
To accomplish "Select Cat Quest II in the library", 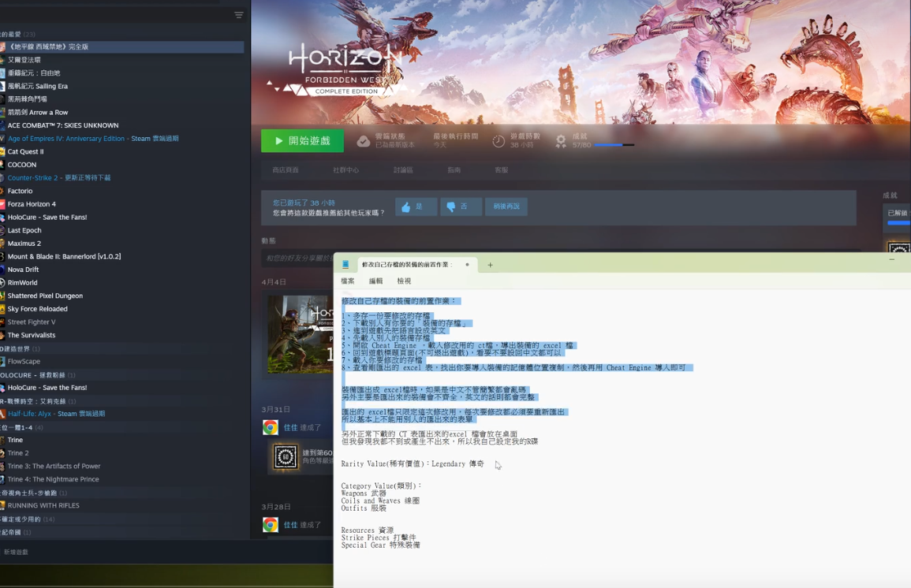I will [25, 151].
